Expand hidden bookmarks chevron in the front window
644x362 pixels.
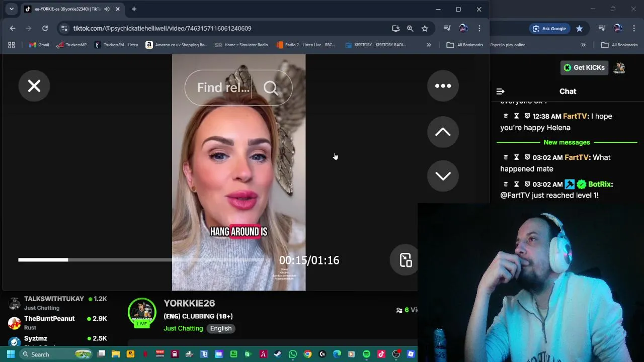point(429,45)
